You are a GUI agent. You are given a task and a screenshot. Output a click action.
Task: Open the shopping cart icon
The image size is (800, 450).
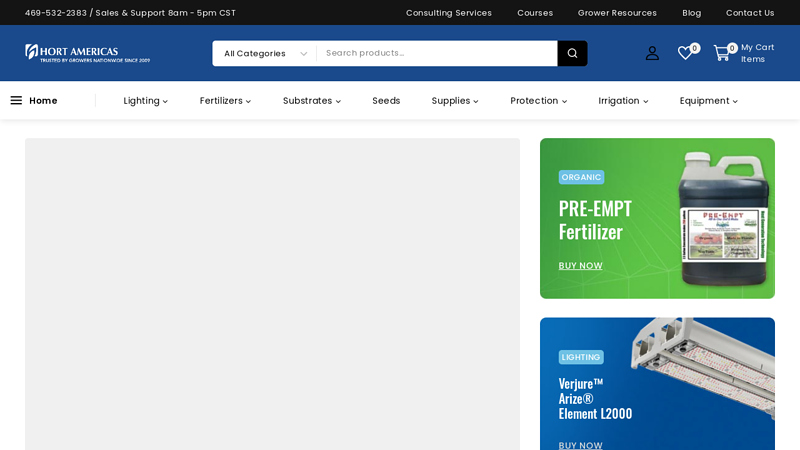coord(721,53)
